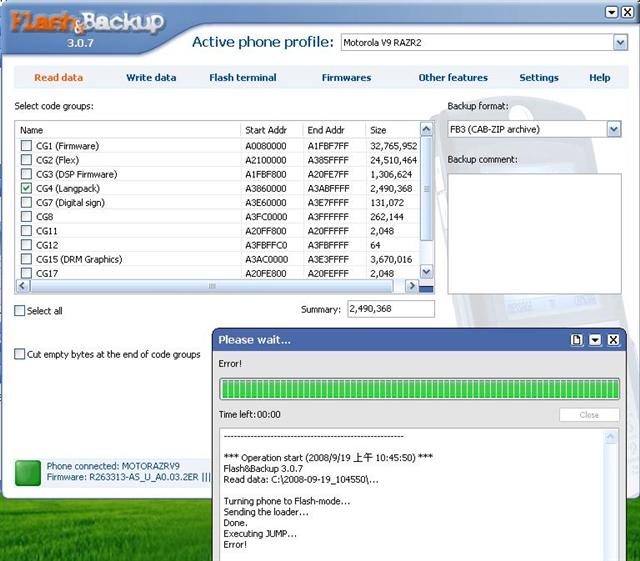Open the Active phone profile dropdown
Image resolution: width=640 pixels, height=561 pixels.
[620, 42]
